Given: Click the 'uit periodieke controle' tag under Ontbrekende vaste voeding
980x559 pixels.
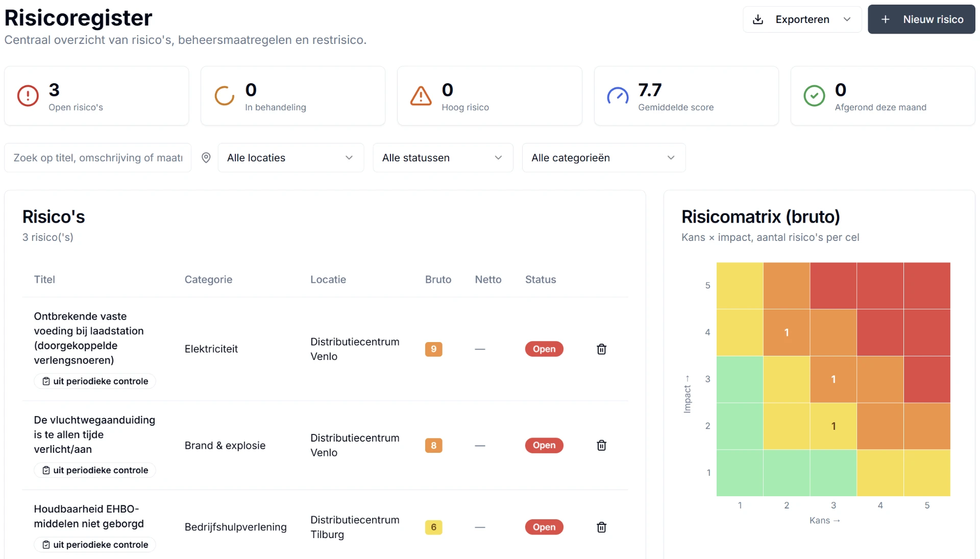Looking at the screenshot, I should pyautogui.click(x=95, y=381).
